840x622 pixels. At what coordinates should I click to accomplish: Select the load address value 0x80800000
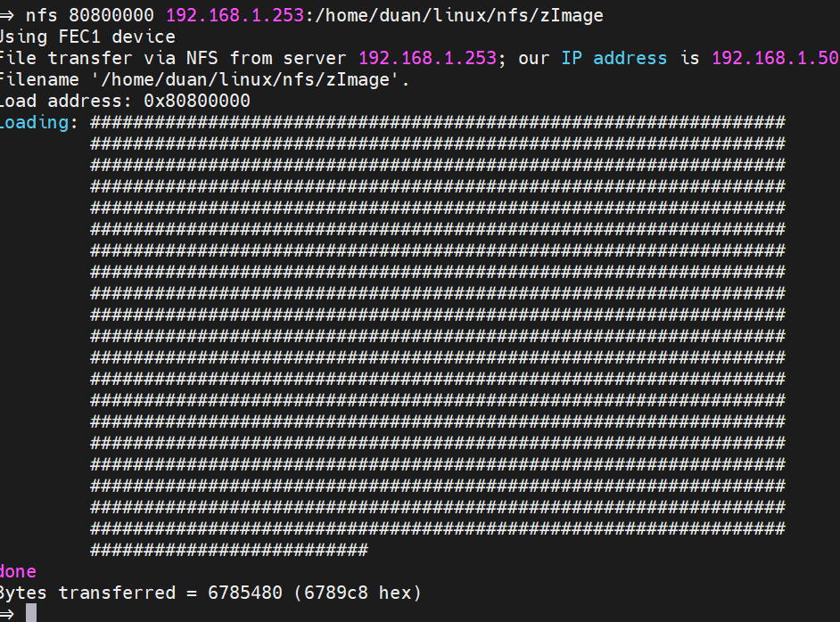[x=198, y=101]
